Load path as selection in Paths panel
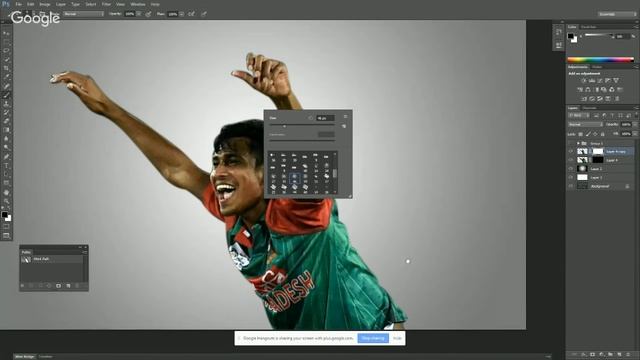The height and width of the screenshot is (360, 640). (40, 286)
